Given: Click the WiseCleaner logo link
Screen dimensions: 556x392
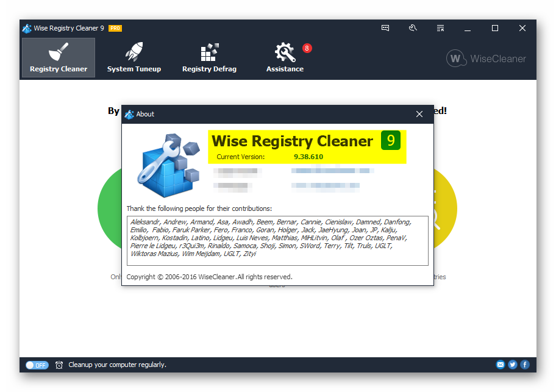Looking at the screenshot, I should pos(486,59).
